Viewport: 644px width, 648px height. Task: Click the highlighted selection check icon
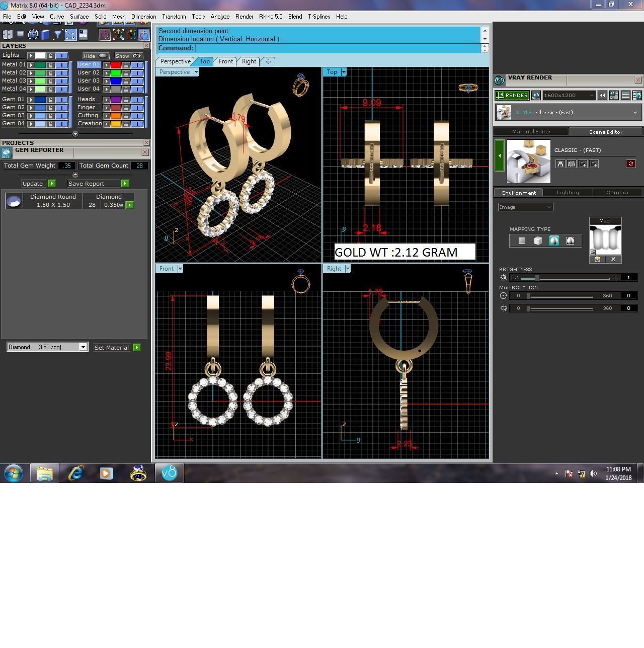click(x=70, y=34)
